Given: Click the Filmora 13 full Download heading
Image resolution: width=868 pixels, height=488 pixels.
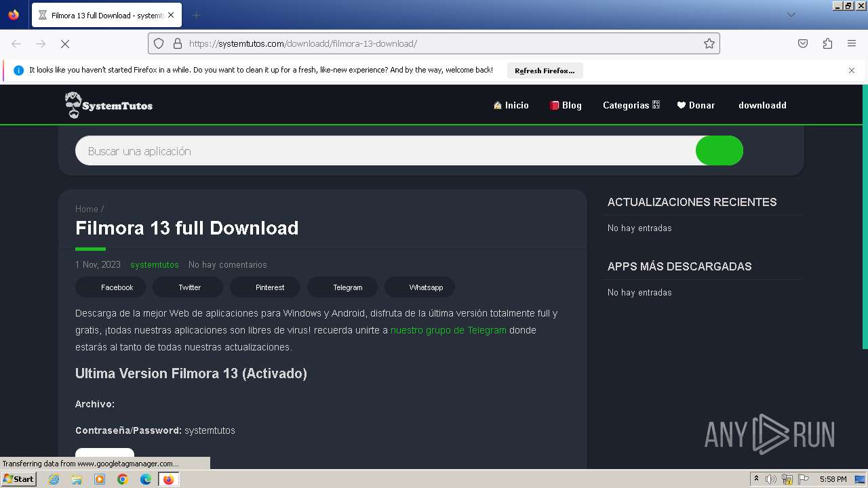Looking at the screenshot, I should point(187,228).
